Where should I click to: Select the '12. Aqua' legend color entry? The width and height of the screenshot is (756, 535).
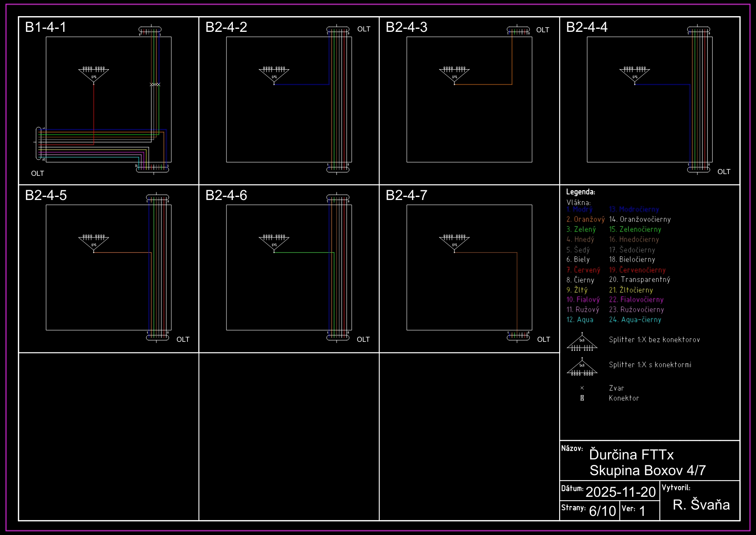(580, 320)
